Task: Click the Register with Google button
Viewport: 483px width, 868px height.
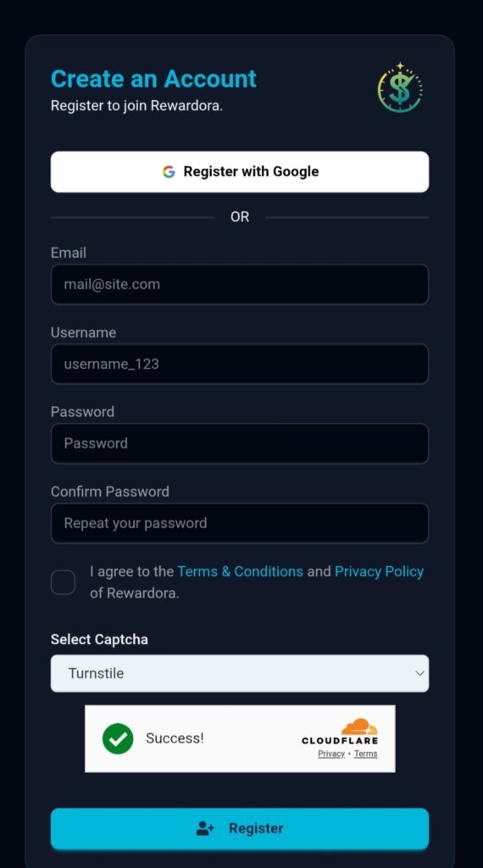Action: 240,171
